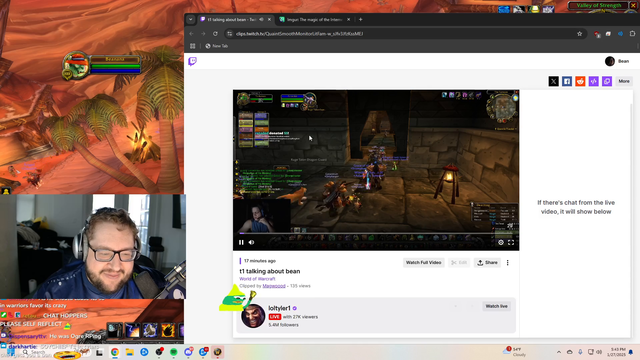Open the clip player settings gear
The height and width of the screenshot is (360, 640).
tap(501, 242)
